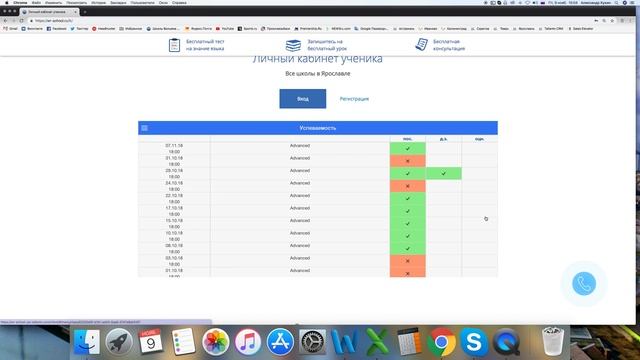
Task: Reload the current page in Chrome
Action: (22, 20)
